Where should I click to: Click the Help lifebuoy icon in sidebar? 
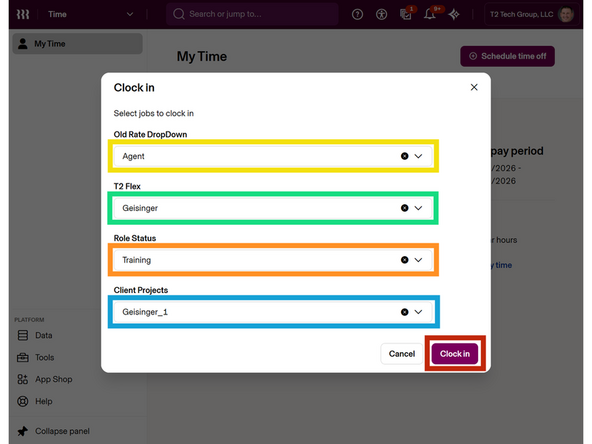pos(23,401)
